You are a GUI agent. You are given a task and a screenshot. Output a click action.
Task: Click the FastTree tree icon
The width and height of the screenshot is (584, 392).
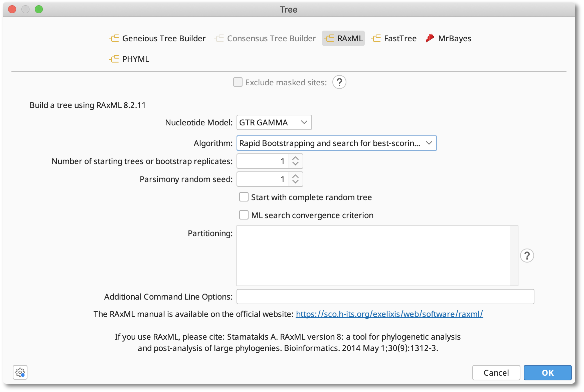(376, 38)
